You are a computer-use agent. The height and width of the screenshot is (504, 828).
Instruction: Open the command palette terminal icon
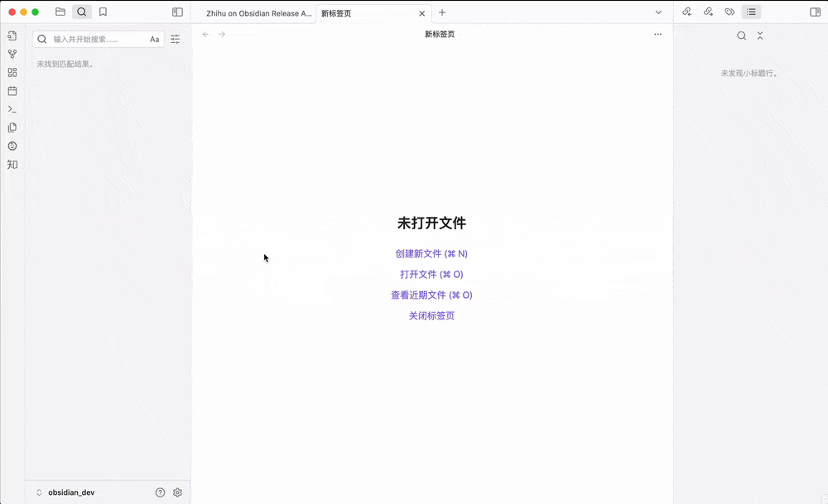point(12,109)
